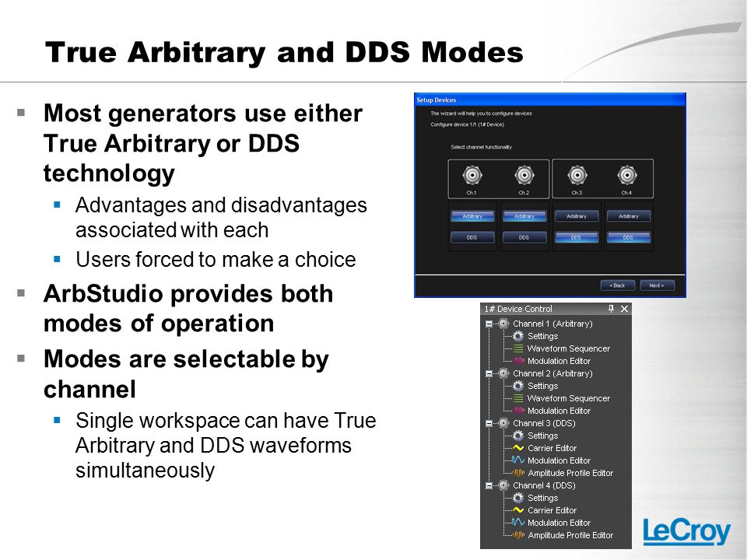
Task: Open Channel 3 Modulation Editor icon
Action: [x=518, y=460]
